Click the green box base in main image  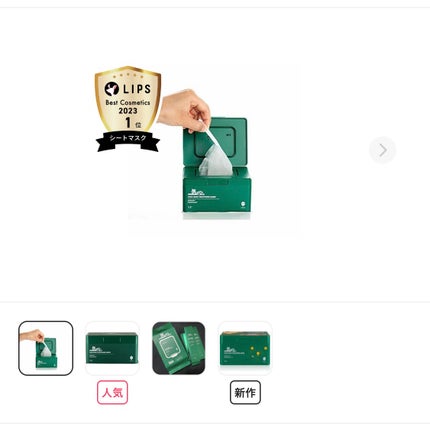[x=217, y=190]
